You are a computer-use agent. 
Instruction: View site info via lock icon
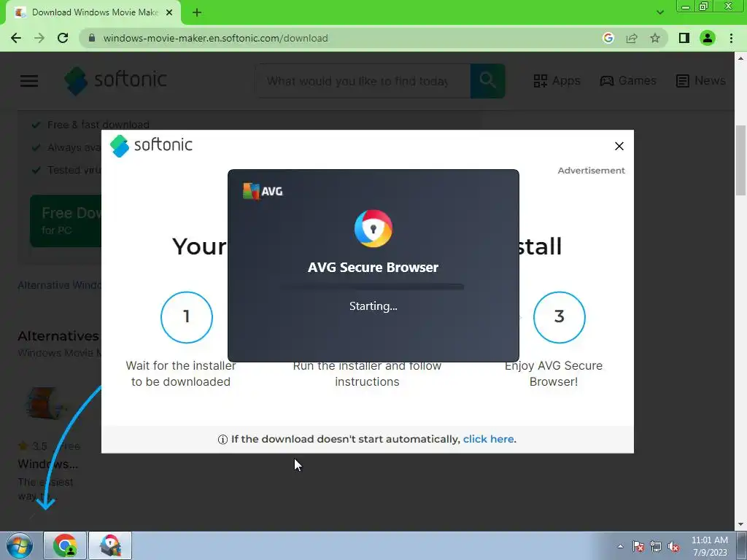coord(92,38)
